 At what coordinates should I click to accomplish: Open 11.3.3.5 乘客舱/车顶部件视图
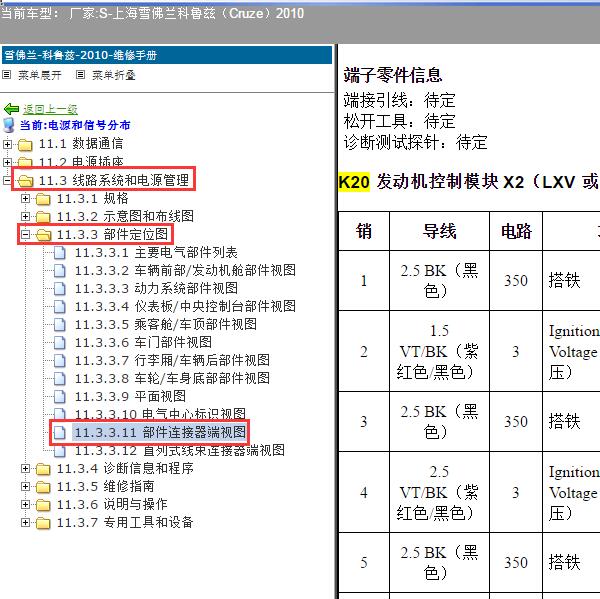coord(165,325)
